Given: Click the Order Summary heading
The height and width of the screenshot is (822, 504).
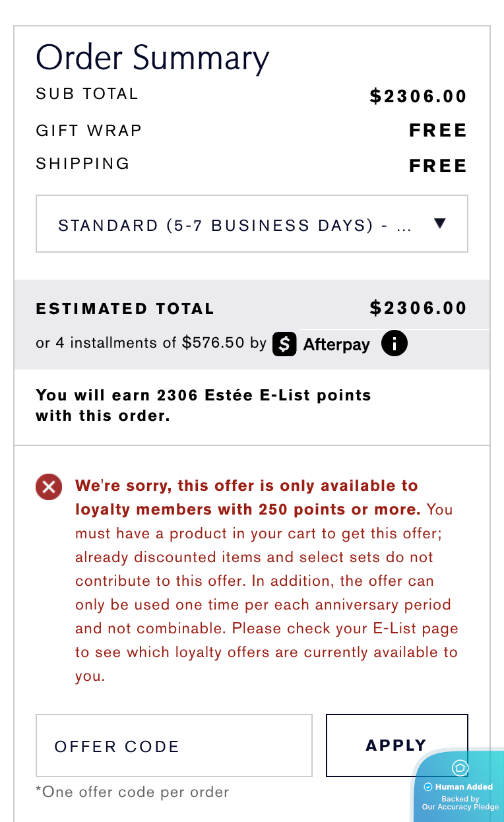Looking at the screenshot, I should click(152, 57).
